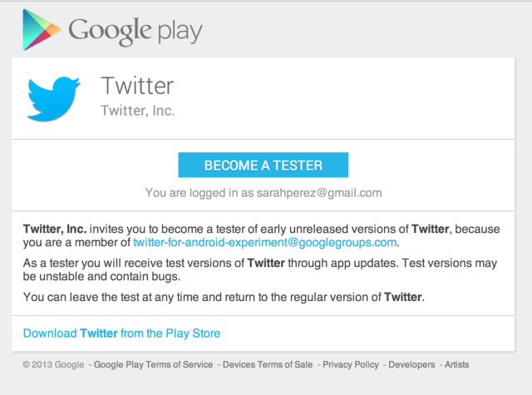Click the Twitter bird app icon
Image resolution: width=532 pixels, height=395 pixels.
(x=53, y=98)
